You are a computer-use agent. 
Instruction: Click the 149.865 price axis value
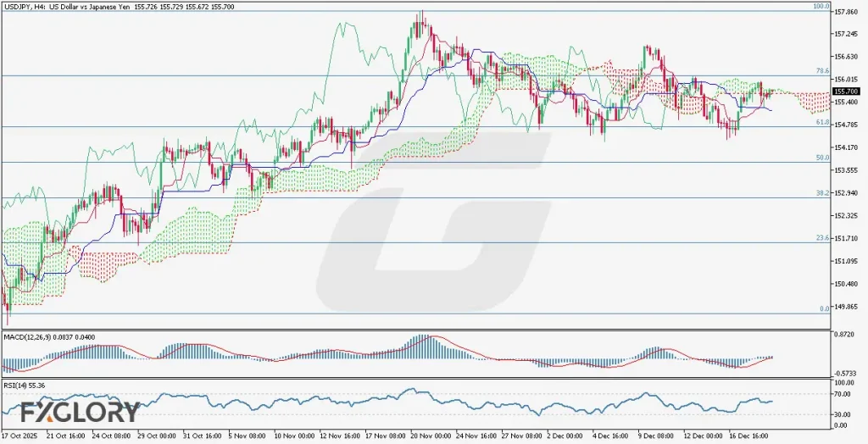point(845,306)
